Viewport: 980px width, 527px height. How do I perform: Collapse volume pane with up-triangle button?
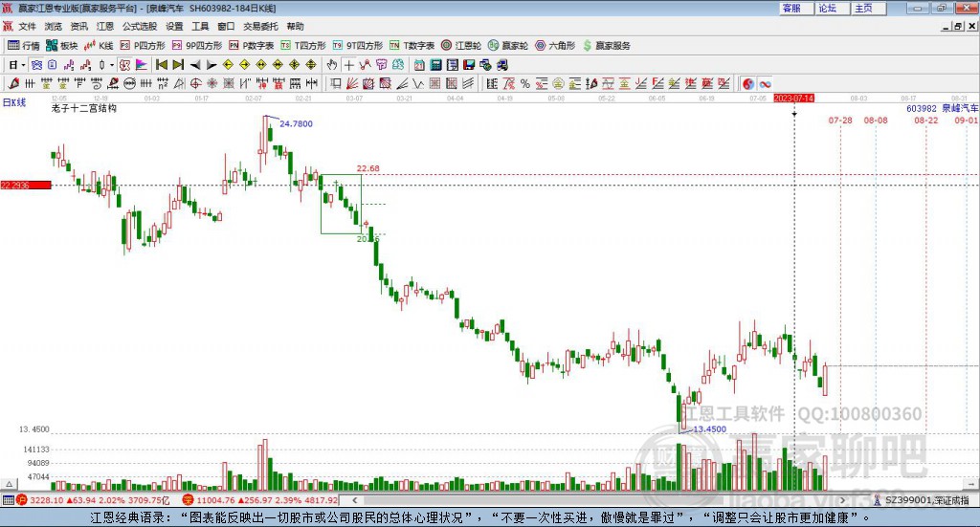9,484
